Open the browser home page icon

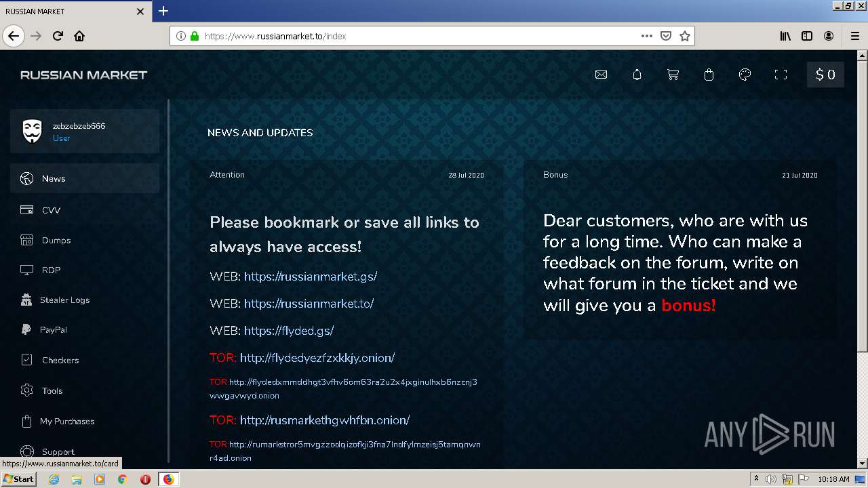[x=79, y=36]
